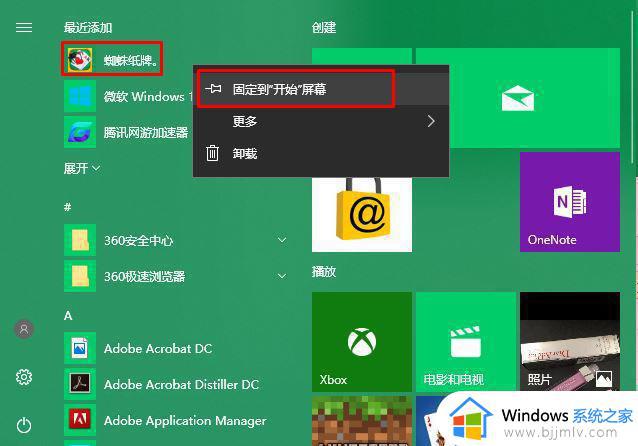Open the hamburger menu at top left
Image resolution: width=638 pixels, height=446 pixels.
pyautogui.click(x=24, y=27)
